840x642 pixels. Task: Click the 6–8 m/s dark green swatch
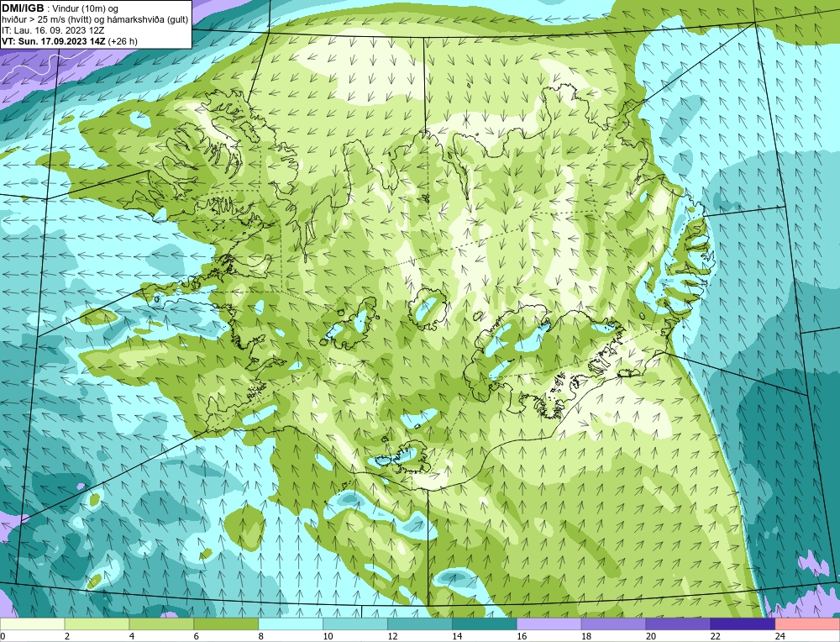[226, 624]
